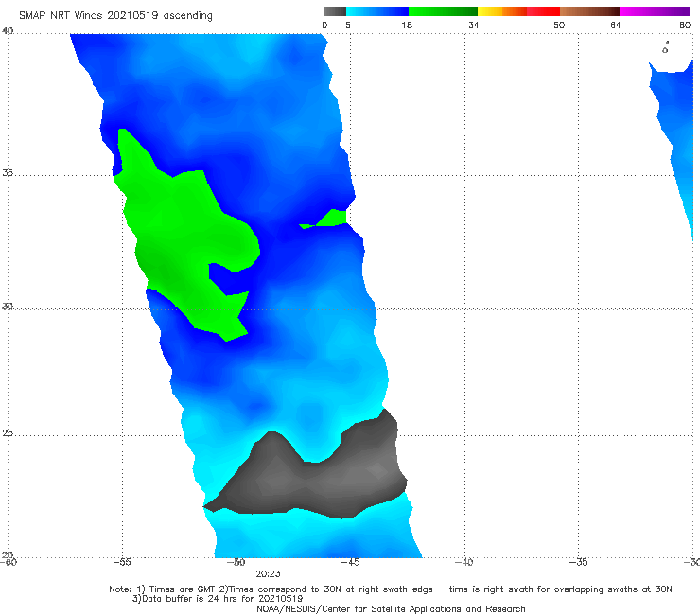Click the colorbar label 50

(559, 25)
